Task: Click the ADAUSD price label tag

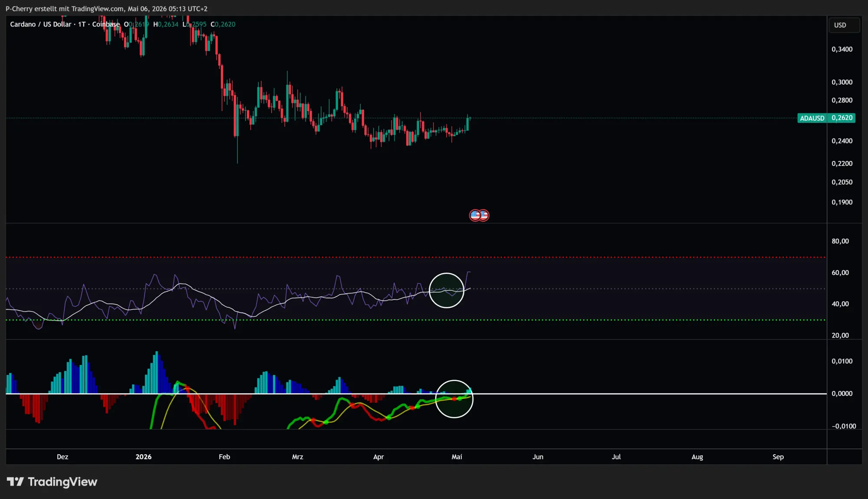Action: point(812,118)
